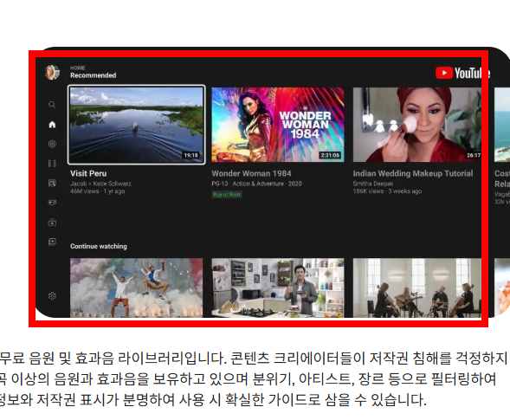Open the search magnifier icon in sidebar
The width and height of the screenshot is (510, 420).
coord(52,105)
